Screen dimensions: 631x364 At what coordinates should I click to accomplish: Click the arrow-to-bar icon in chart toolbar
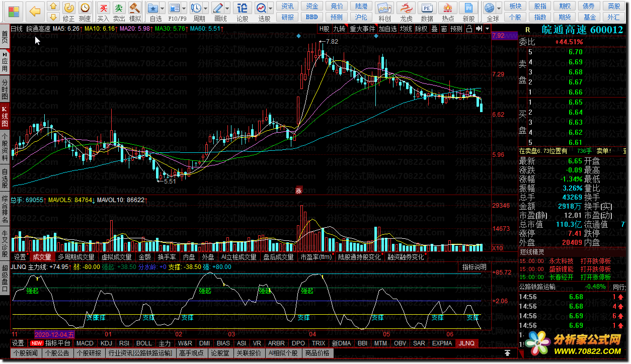(x=479, y=29)
